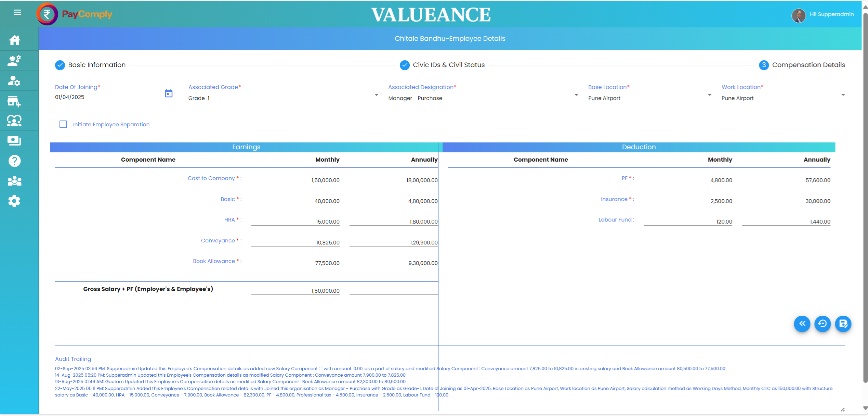The height and width of the screenshot is (416, 868).
Task: Open the payments money sidebar icon
Action: [x=14, y=141]
